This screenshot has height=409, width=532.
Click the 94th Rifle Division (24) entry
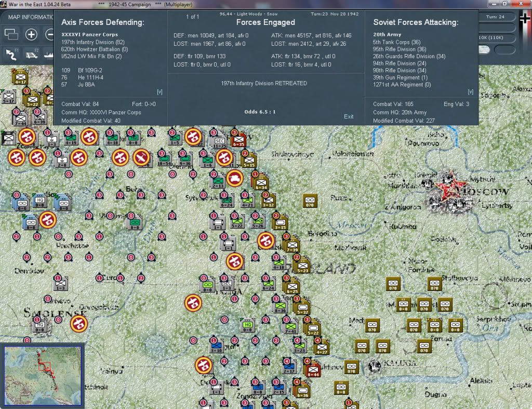coord(400,63)
